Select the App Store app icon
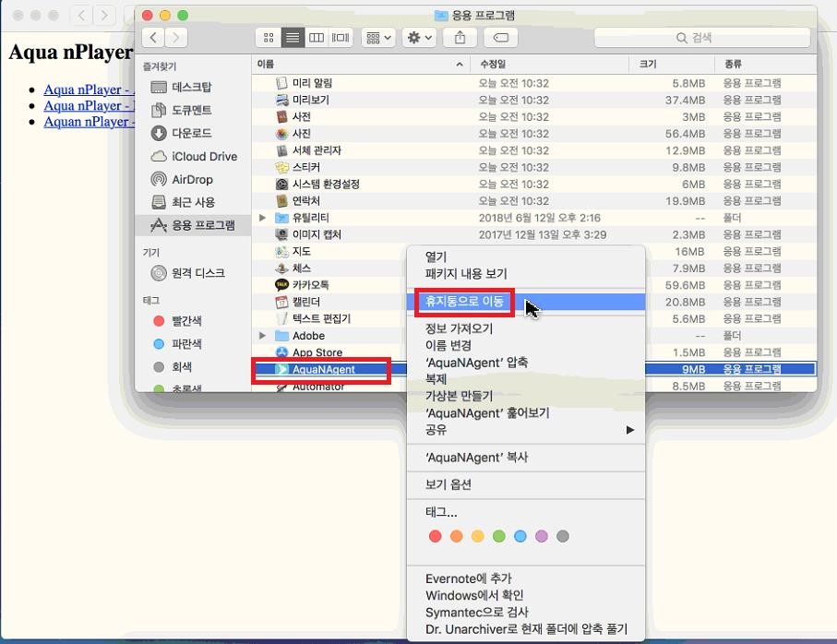This screenshot has height=644, width=837. tap(281, 352)
